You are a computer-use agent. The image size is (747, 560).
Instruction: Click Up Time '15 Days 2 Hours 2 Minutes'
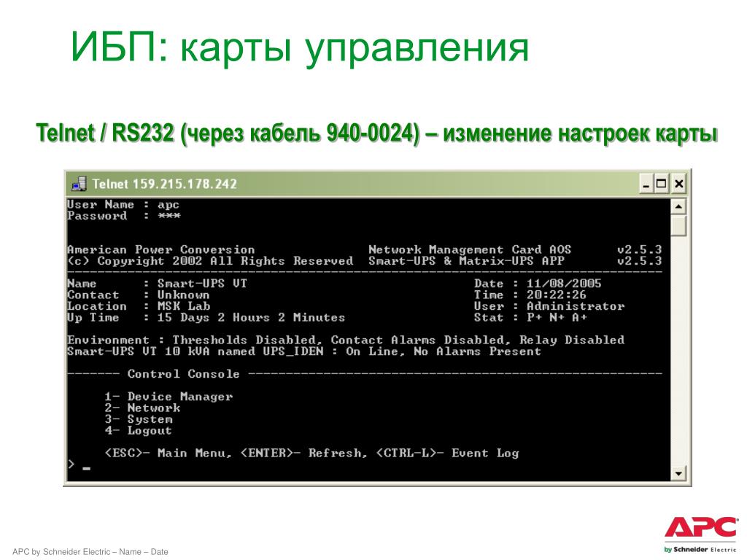251,318
